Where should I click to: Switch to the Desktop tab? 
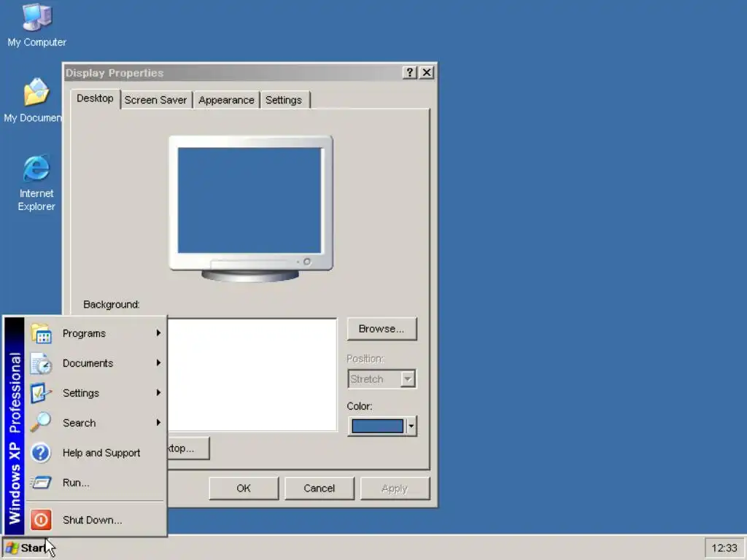(x=96, y=98)
